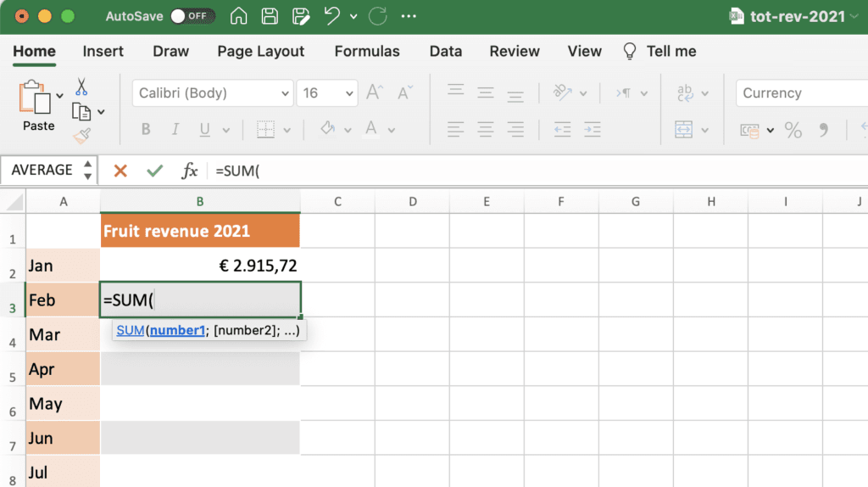Click the SUM function help link
The width and height of the screenshot is (868, 487).
point(131,330)
